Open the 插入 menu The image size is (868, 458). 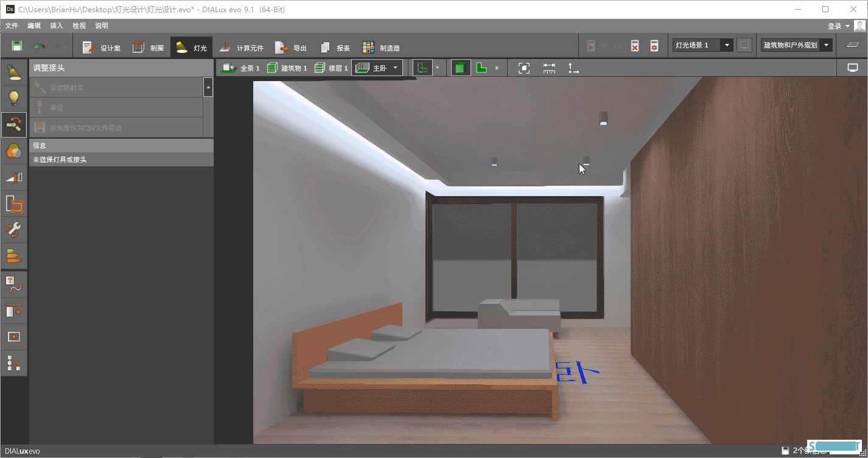(57, 26)
